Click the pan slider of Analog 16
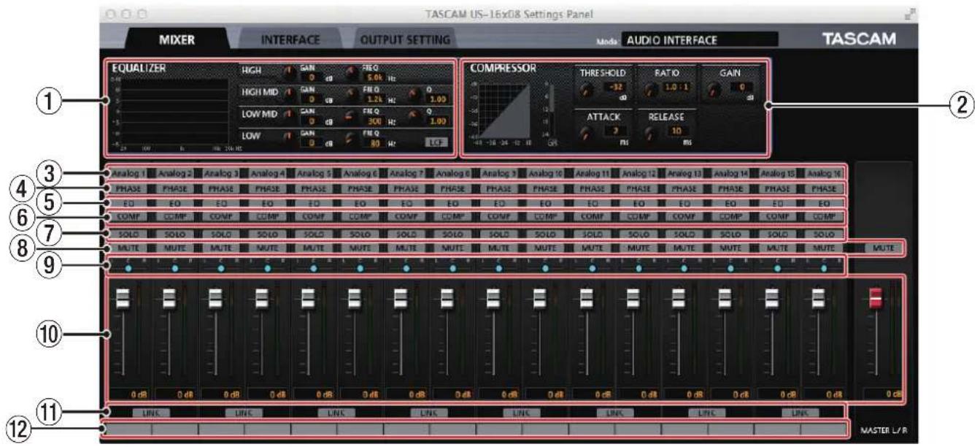Viewport: 980px width, 447px height. click(x=824, y=268)
